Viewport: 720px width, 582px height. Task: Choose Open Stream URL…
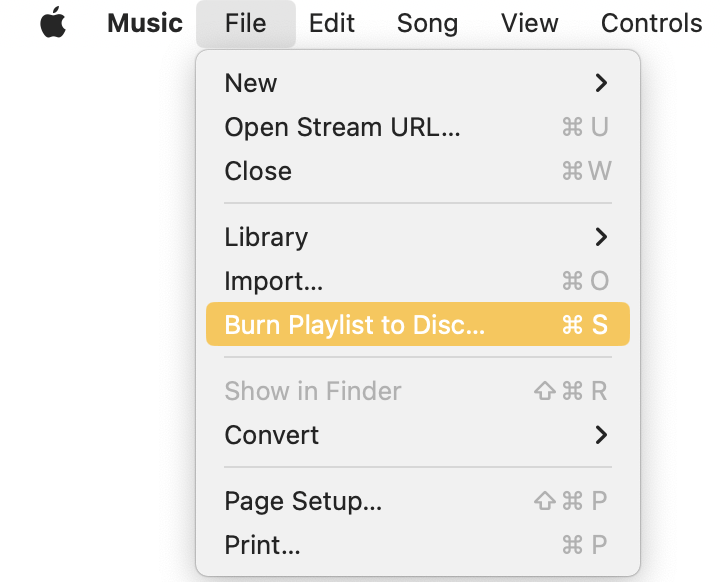342,127
